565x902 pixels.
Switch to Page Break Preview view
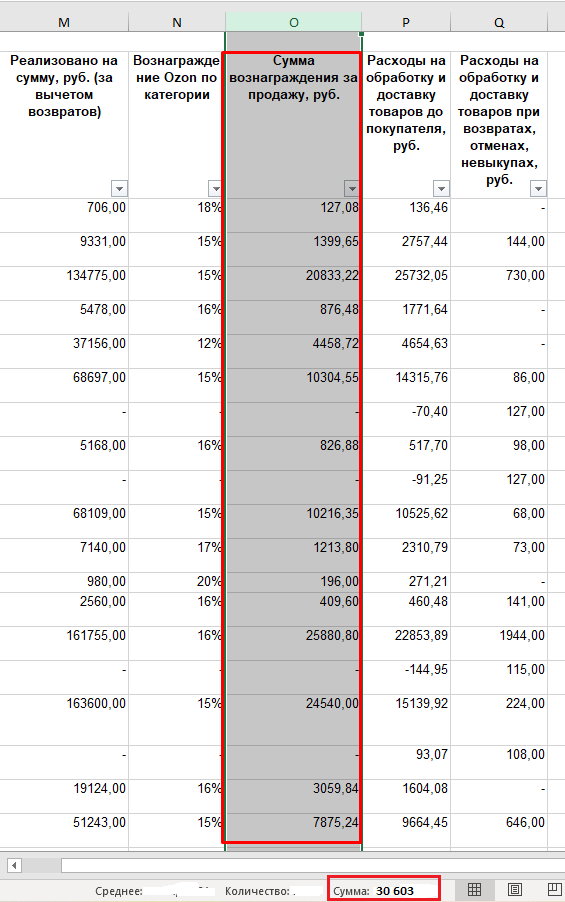click(553, 889)
